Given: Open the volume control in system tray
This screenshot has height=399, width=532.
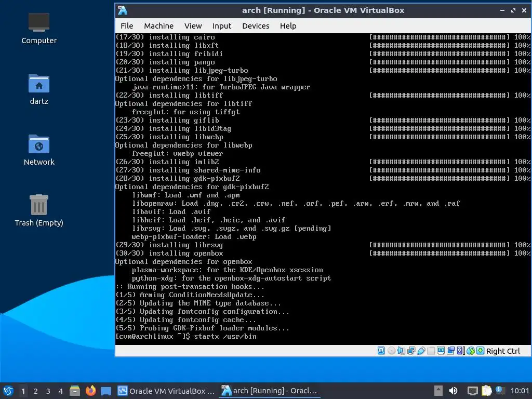Looking at the screenshot, I should pyautogui.click(x=453, y=391).
